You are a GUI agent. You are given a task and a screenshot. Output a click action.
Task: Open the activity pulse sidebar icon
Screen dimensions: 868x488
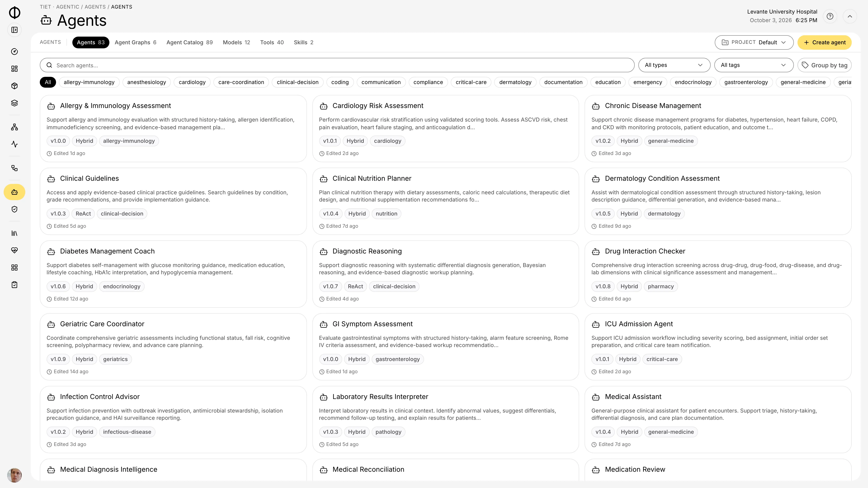point(14,144)
